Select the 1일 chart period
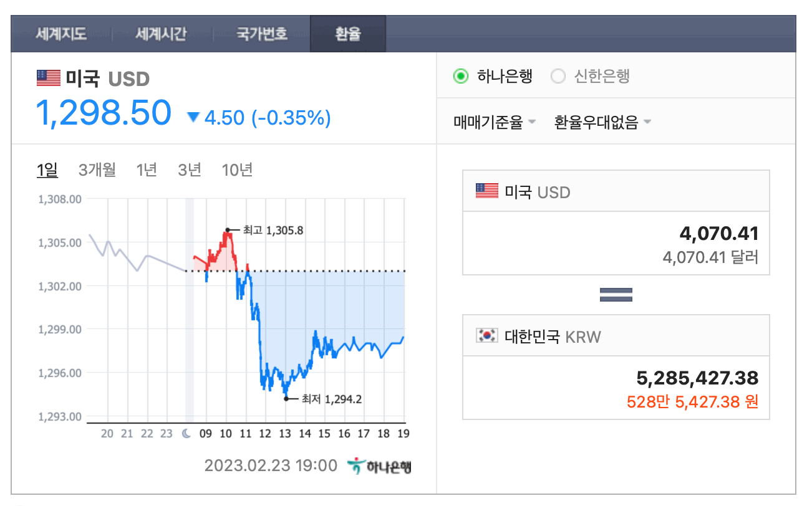The image size is (812, 506). point(46,169)
